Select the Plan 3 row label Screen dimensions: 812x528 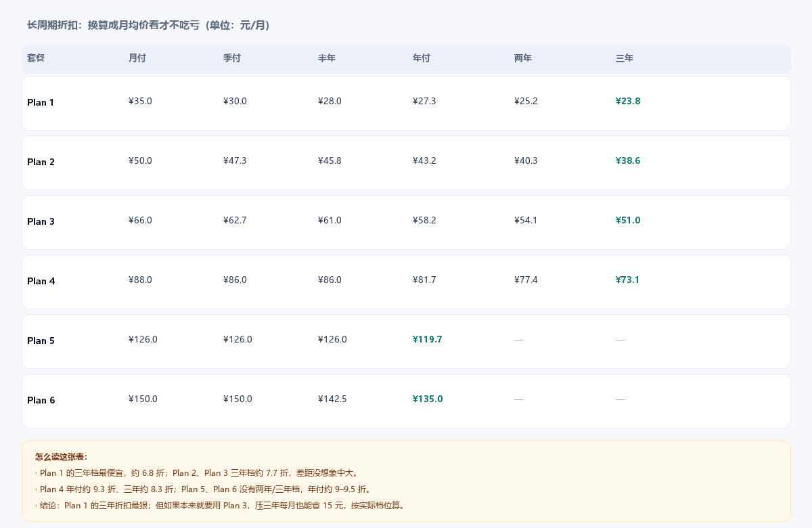pos(41,221)
